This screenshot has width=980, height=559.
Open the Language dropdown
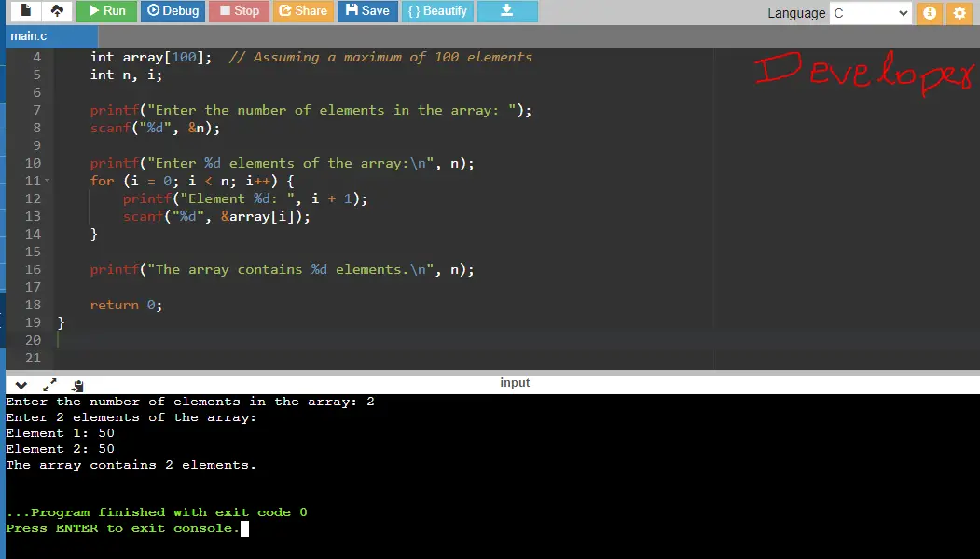(872, 13)
